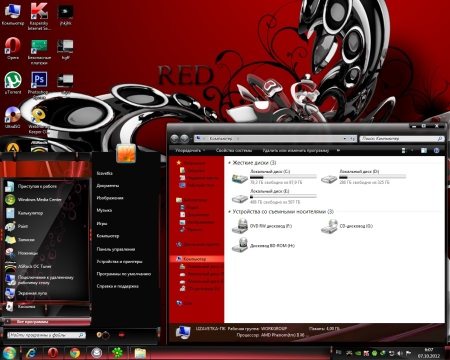Click the Explorer search Компьютер field
The height and width of the screenshot is (360, 450).
(x=402, y=138)
